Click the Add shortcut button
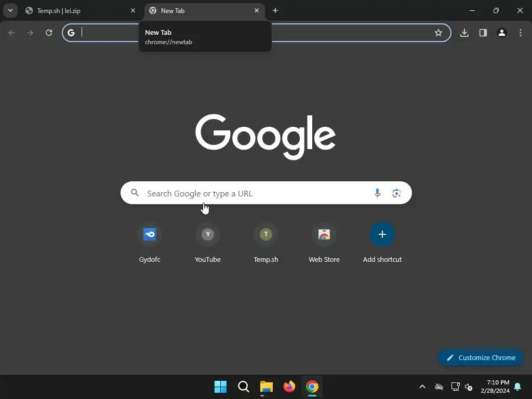532x399 pixels. click(382, 243)
